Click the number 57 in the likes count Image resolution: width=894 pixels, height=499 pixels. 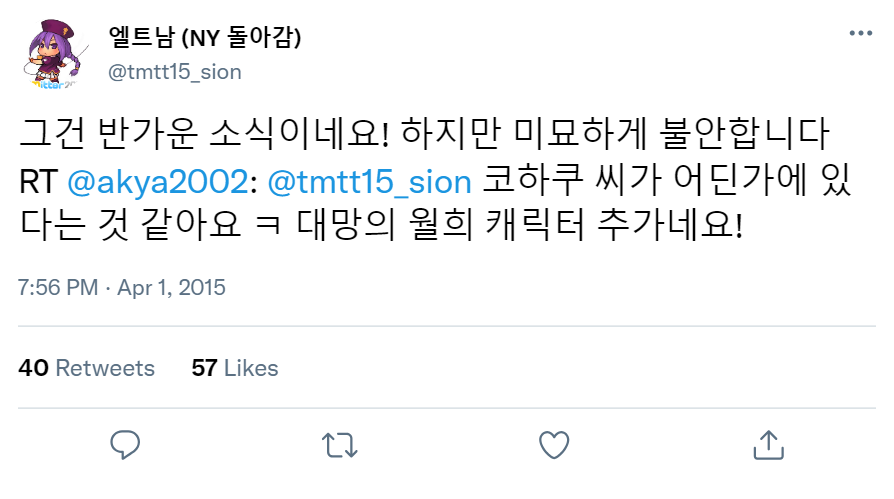point(204,368)
